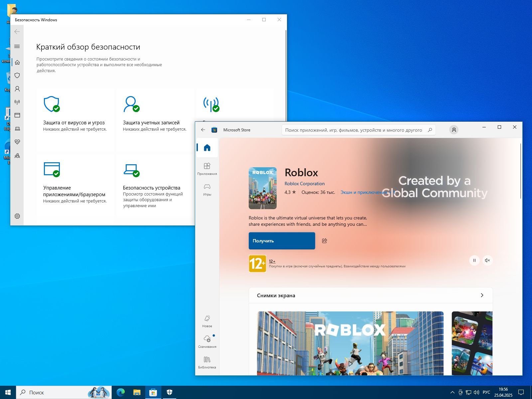Go back in Windows Security window
Image resolution: width=532 pixels, height=399 pixels.
coord(17,32)
